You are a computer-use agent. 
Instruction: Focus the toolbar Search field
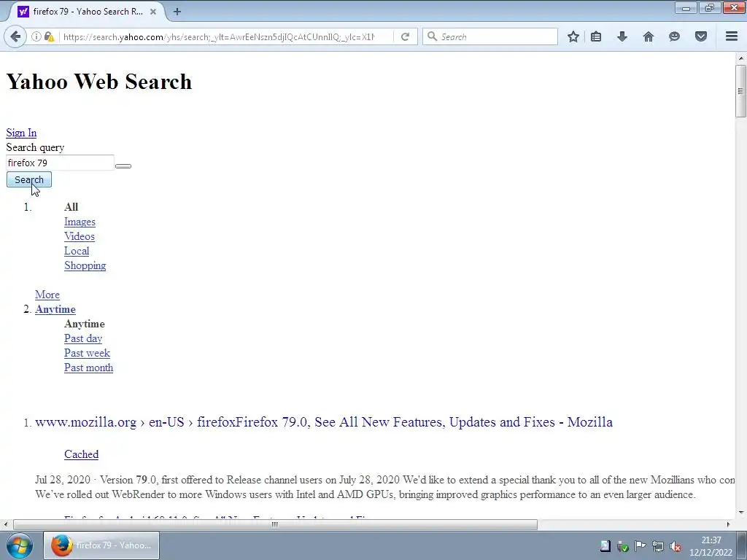pos(489,36)
